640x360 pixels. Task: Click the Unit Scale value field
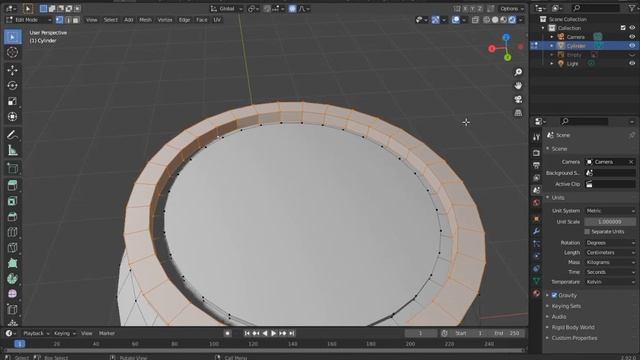click(610, 222)
